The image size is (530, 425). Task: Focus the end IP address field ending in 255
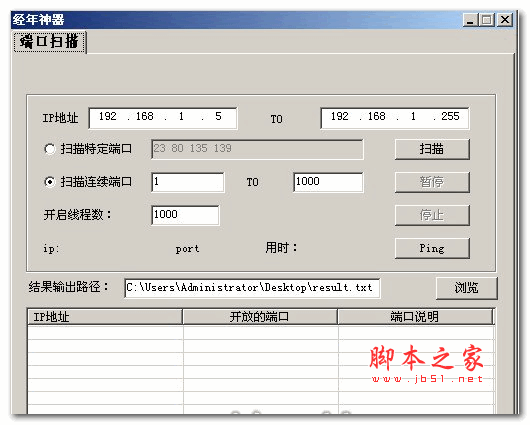click(395, 118)
